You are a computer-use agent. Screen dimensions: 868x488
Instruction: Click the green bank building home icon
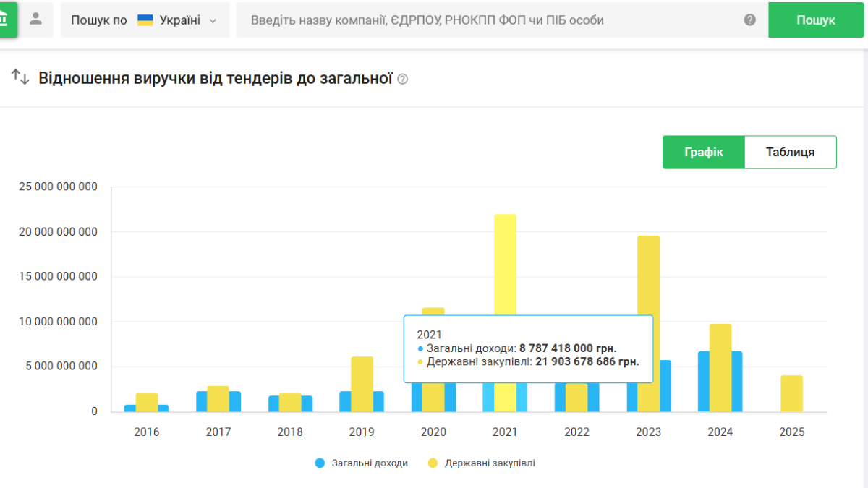6,18
